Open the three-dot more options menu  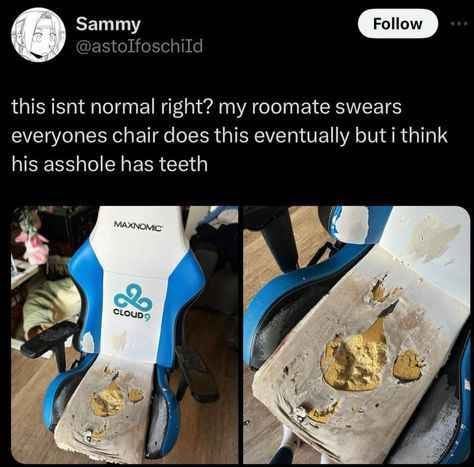click(461, 24)
